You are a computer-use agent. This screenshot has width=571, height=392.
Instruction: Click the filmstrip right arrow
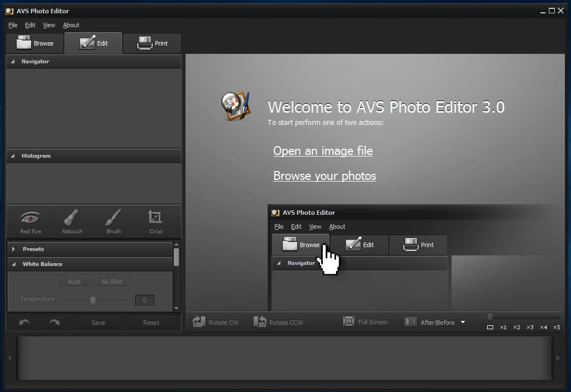coord(558,358)
